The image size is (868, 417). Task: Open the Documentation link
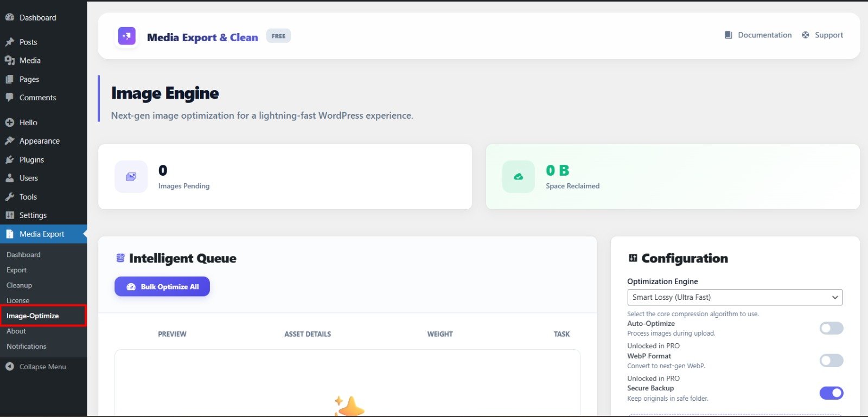(x=758, y=35)
